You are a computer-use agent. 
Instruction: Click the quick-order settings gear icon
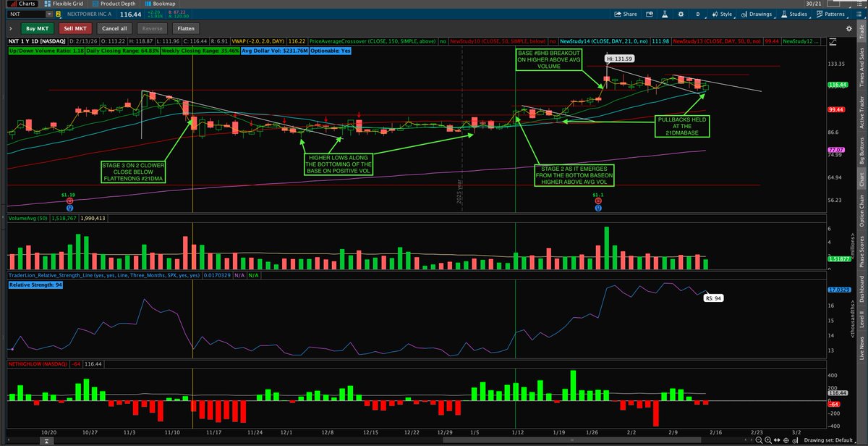(849, 28)
